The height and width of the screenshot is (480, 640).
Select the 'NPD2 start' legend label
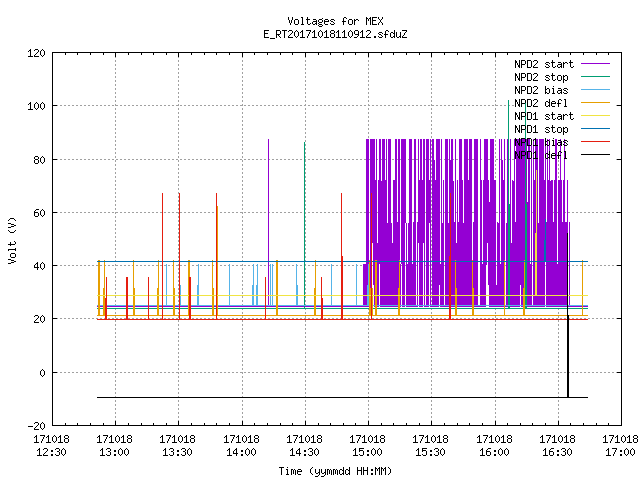coord(544,64)
